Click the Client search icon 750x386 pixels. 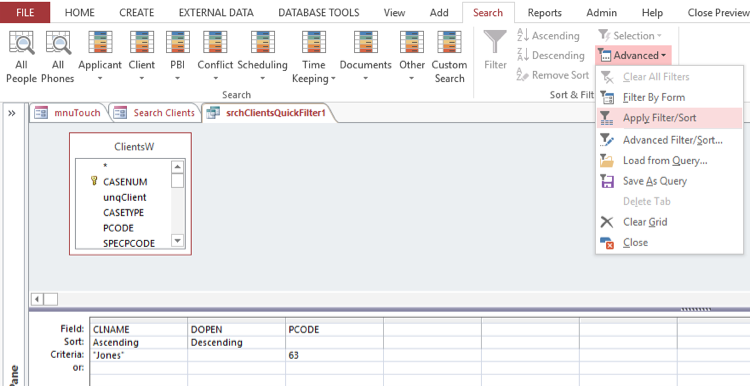tap(142, 42)
